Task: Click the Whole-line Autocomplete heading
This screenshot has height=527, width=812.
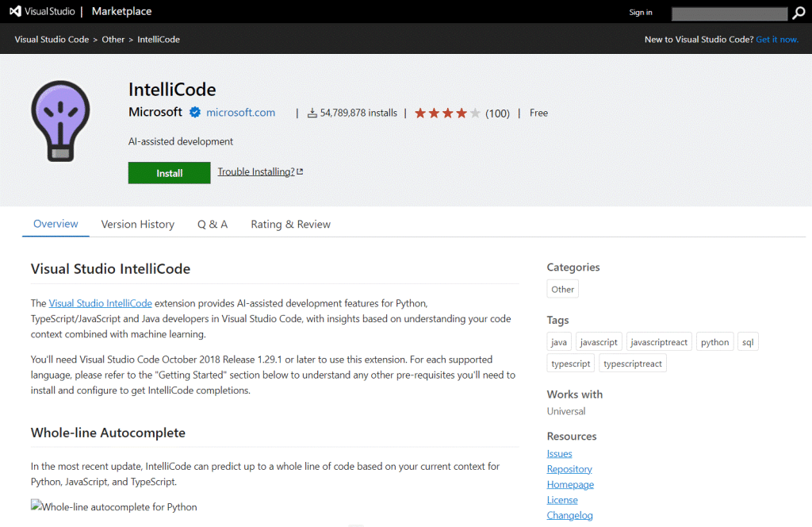Action: click(x=108, y=433)
